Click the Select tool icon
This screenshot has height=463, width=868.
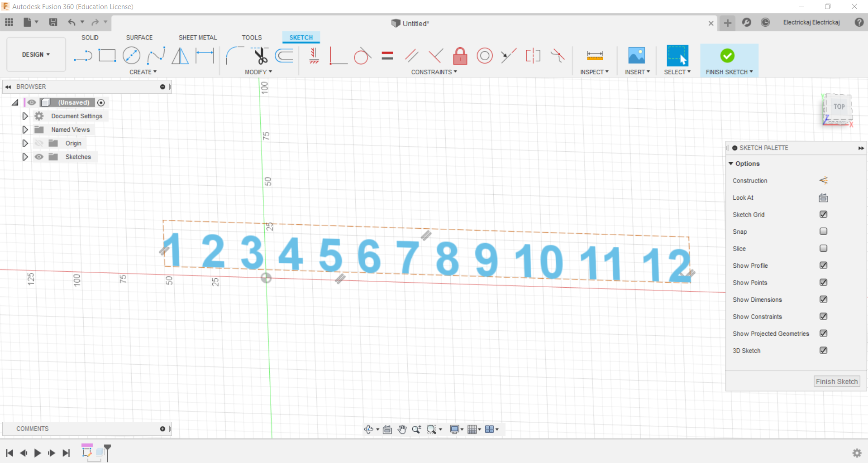pos(677,56)
